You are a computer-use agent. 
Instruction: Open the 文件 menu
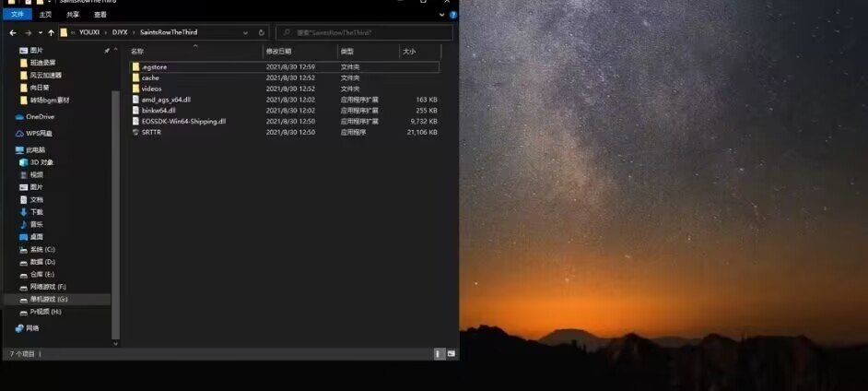tap(17, 15)
